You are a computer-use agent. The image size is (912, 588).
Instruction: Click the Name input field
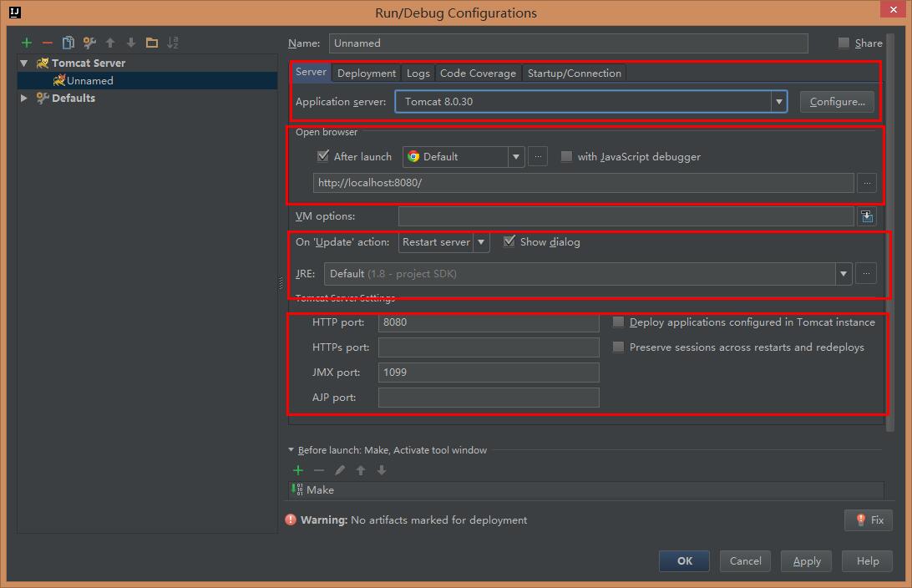pos(568,43)
